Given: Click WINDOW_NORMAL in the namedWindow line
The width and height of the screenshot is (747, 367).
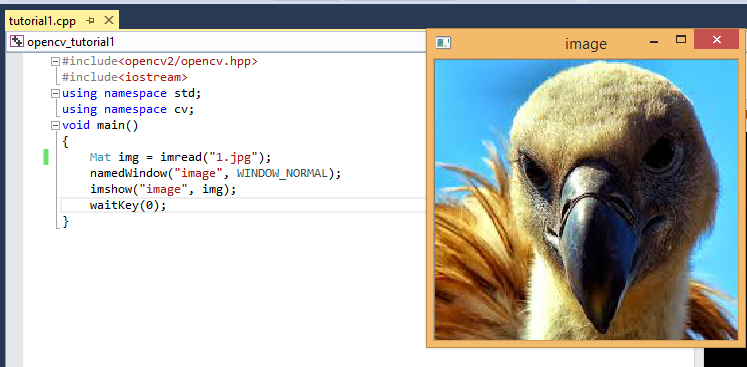Looking at the screenshot, I should (282, 173).
